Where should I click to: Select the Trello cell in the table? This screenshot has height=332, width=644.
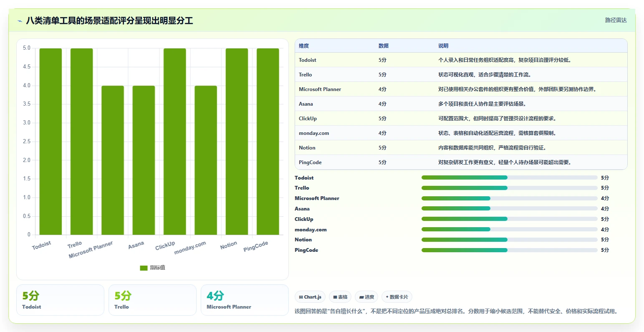pyautogui.click(x=306, y=75)
